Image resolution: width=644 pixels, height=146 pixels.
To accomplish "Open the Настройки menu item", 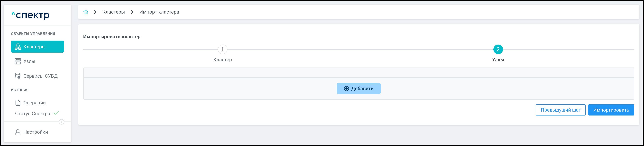I will pyautogui.click(x=35, y=132).
